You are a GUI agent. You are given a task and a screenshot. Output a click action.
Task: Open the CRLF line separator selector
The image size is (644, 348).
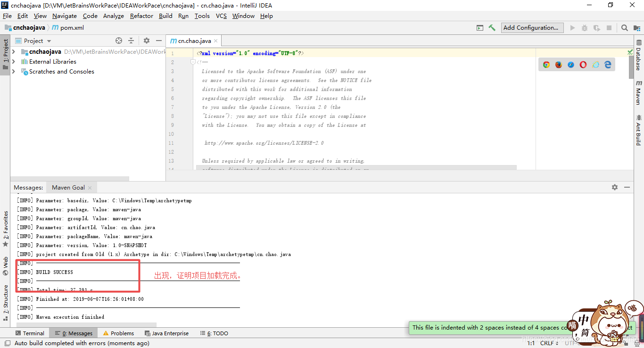tap(550, 343)
